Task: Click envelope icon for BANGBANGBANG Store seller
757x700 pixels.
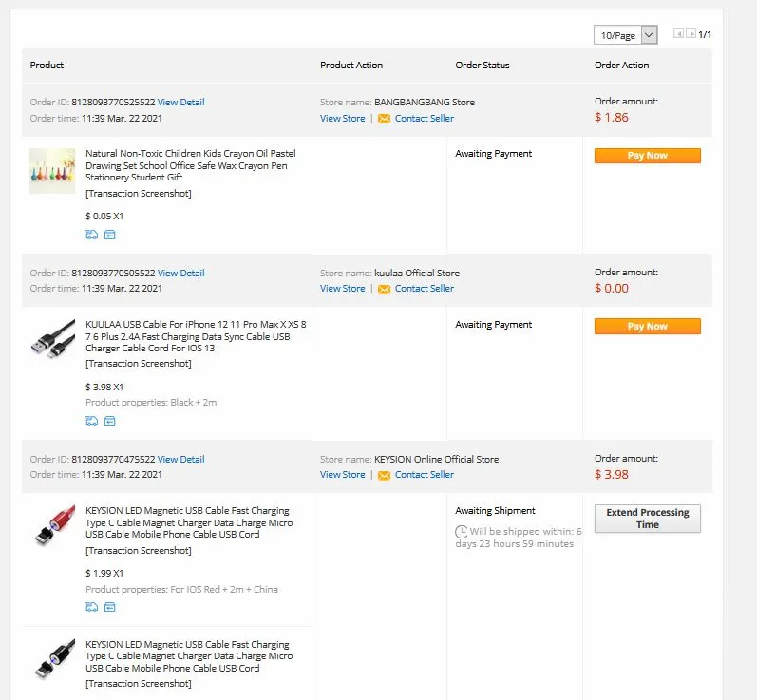Action: [384, 119]
